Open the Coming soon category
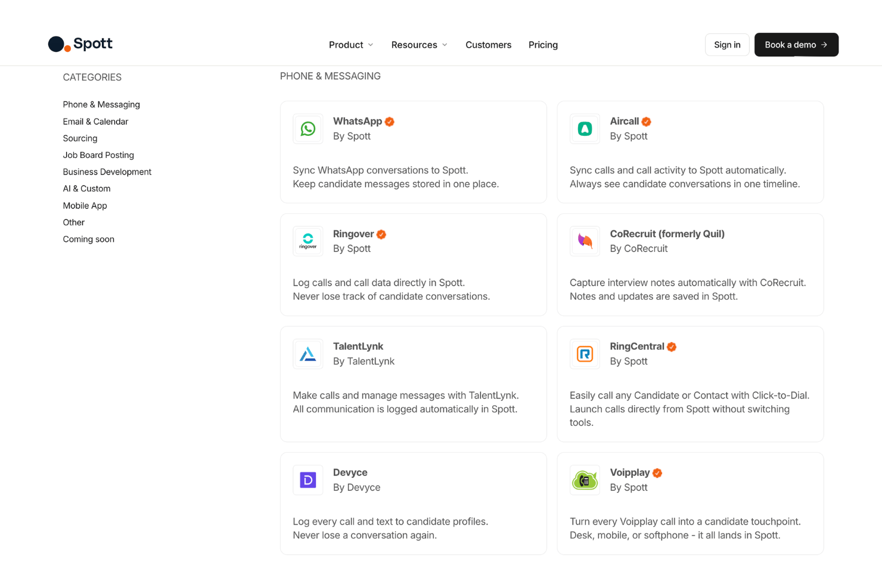The image size is (882, 588). click(x=88, y=239)
